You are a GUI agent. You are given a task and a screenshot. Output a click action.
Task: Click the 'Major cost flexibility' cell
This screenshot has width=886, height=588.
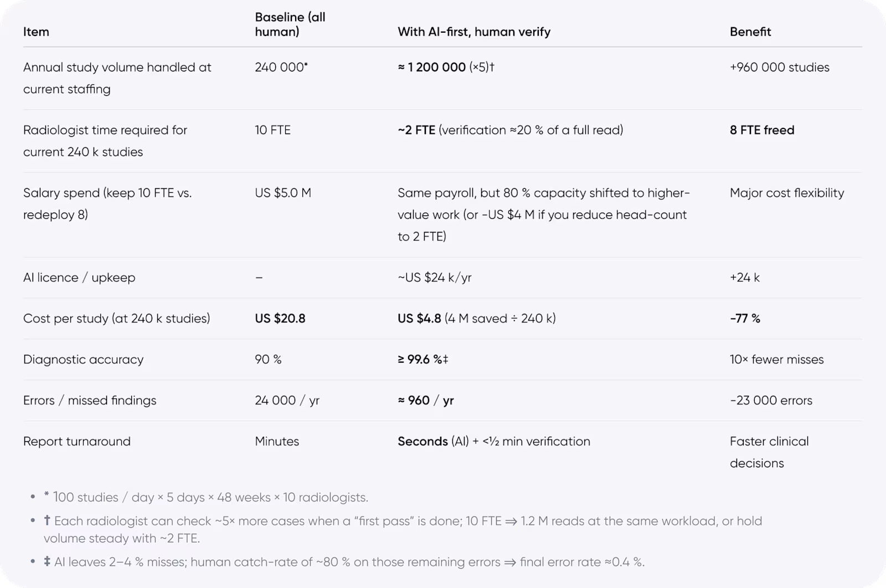coord(787,193)
